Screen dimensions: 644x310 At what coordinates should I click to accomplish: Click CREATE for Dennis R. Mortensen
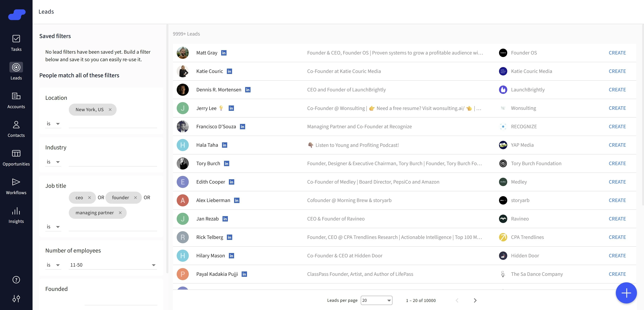pyautogui.click(x=617, y=90)
